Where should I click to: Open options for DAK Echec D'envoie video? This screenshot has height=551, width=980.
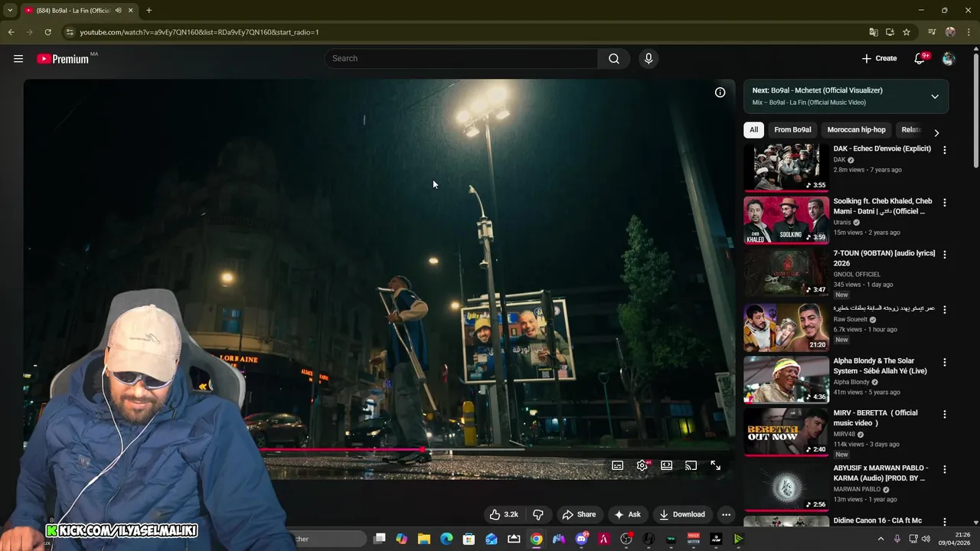[x=944, y=150]
